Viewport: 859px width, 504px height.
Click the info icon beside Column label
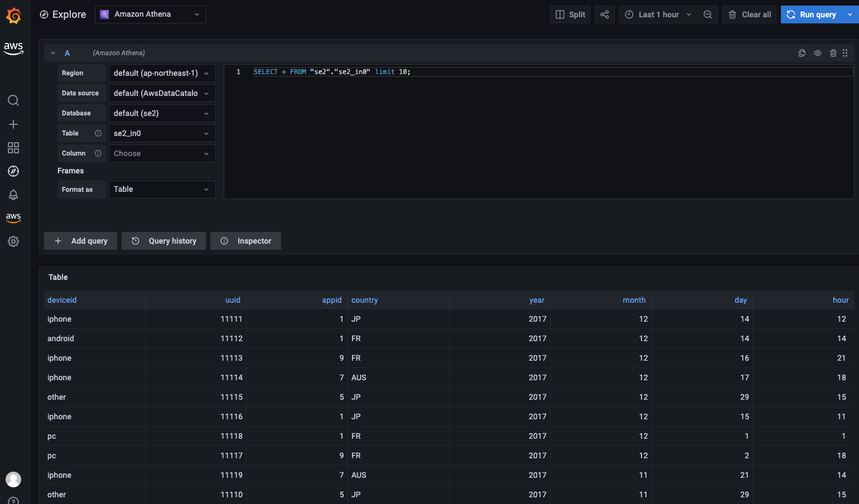(x=98, y=153)
